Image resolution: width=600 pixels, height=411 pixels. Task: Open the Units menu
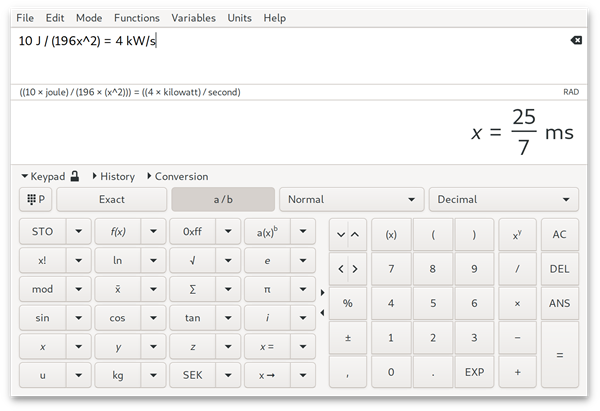239,18
